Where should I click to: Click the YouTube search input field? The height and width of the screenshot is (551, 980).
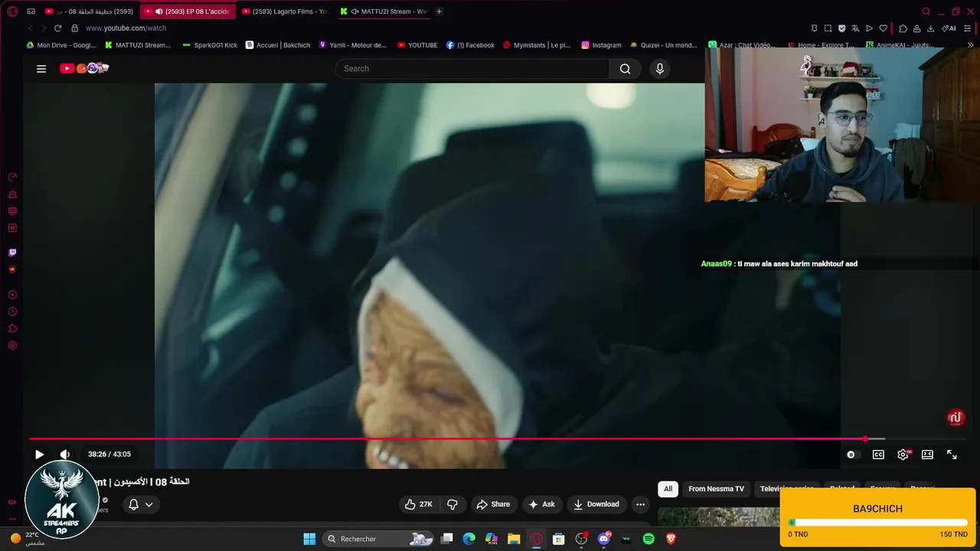[x=472, y=69]
